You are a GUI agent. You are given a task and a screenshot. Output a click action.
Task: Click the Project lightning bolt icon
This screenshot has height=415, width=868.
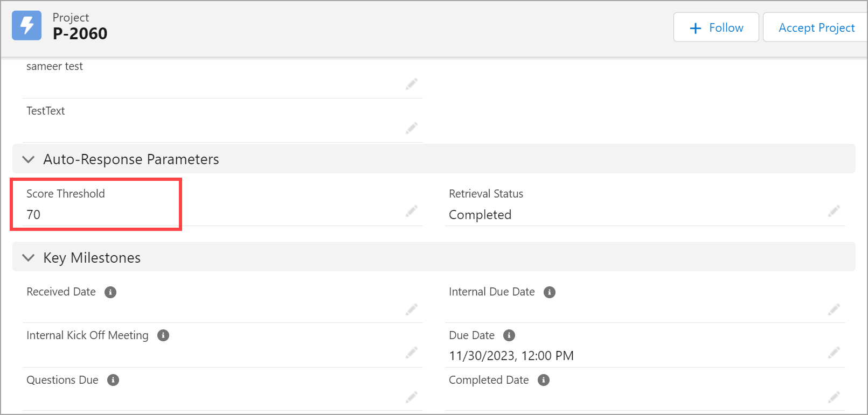[x=26, y=25]
